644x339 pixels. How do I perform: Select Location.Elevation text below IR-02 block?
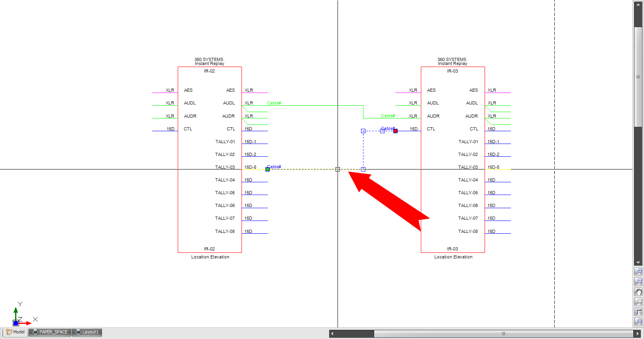click(x=210, y=257)
